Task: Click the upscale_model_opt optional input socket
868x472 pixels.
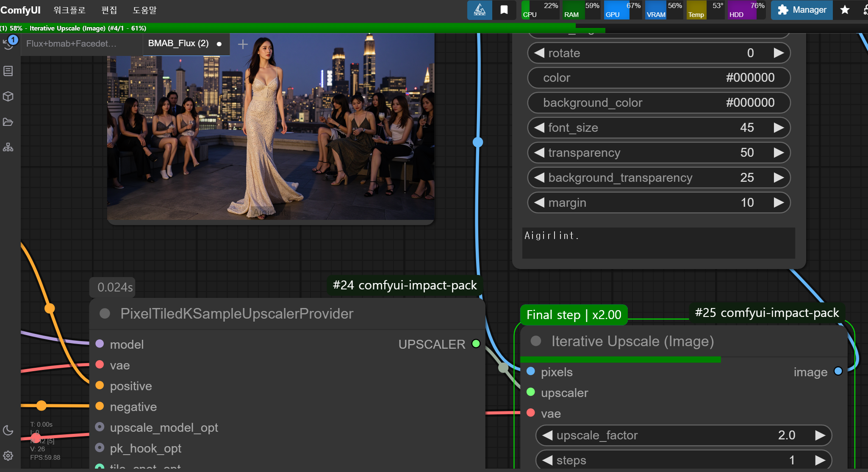Action: (100, 427)
